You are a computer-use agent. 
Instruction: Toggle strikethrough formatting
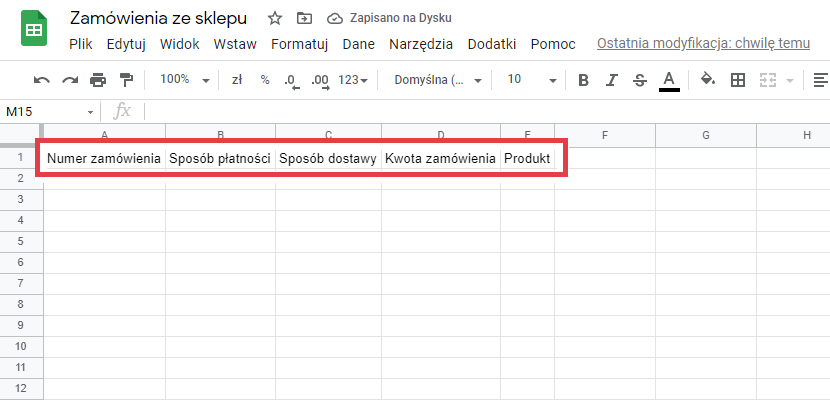point(640,80)
